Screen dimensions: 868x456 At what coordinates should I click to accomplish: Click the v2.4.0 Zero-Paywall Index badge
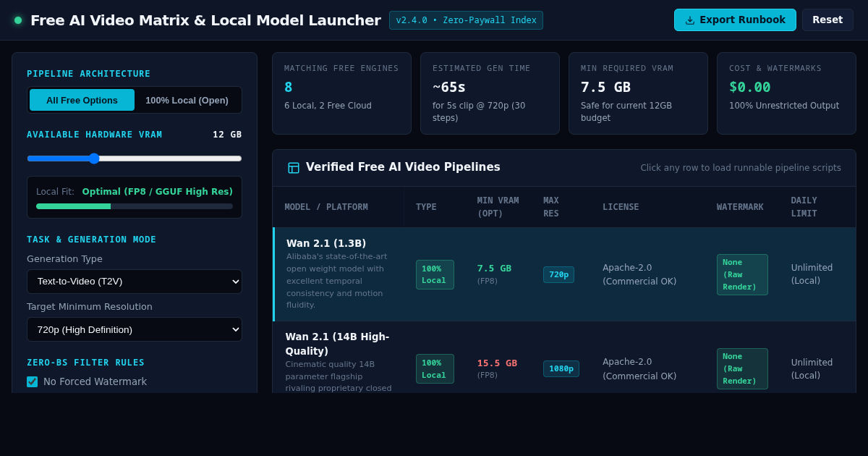pos(466,20)
